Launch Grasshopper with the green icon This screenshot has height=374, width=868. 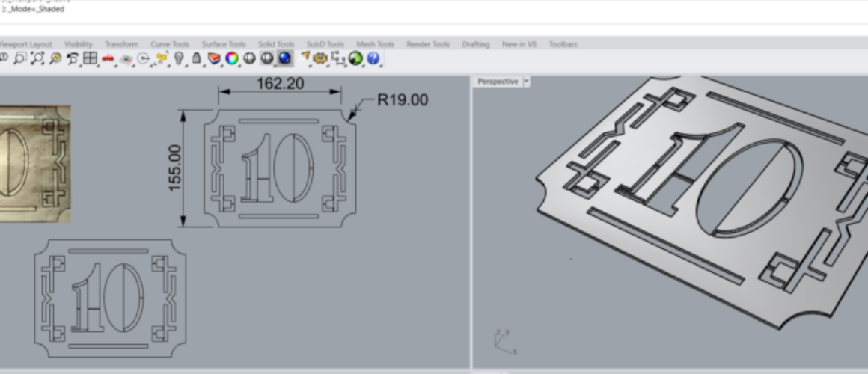point(355,58)
